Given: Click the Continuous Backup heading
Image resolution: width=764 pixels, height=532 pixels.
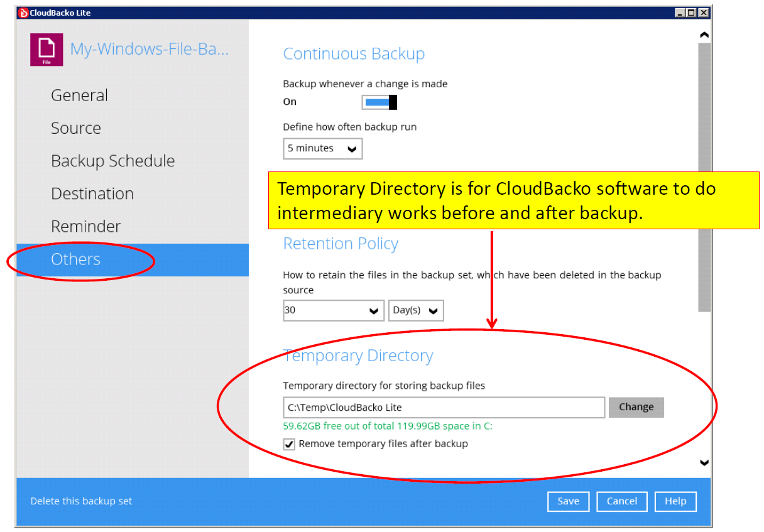Looking at the screenshot, I should tap(354, 54).
